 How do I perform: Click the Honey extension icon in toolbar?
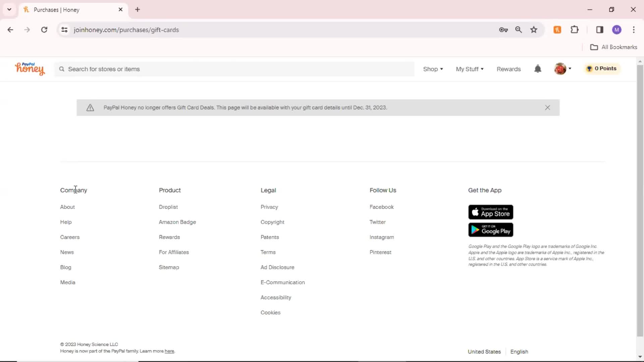(557, 30)
